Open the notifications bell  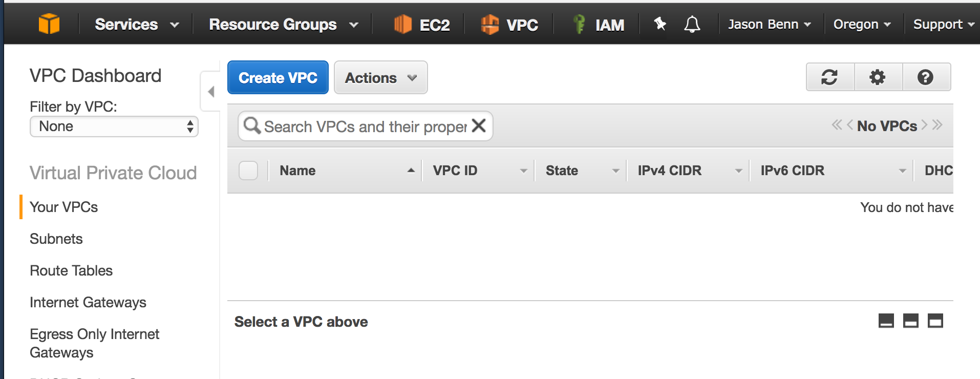click(x=692, y=24)
